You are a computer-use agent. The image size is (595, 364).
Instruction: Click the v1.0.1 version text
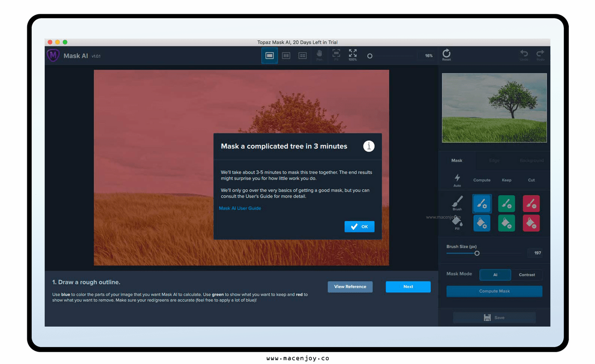(x=96, y=56)
